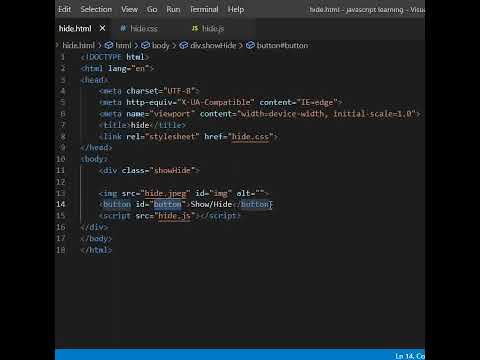The width and height of the screenshot is (480, 360).
Task: Click the cube icon before body breadcrumb
Action: 145,45
